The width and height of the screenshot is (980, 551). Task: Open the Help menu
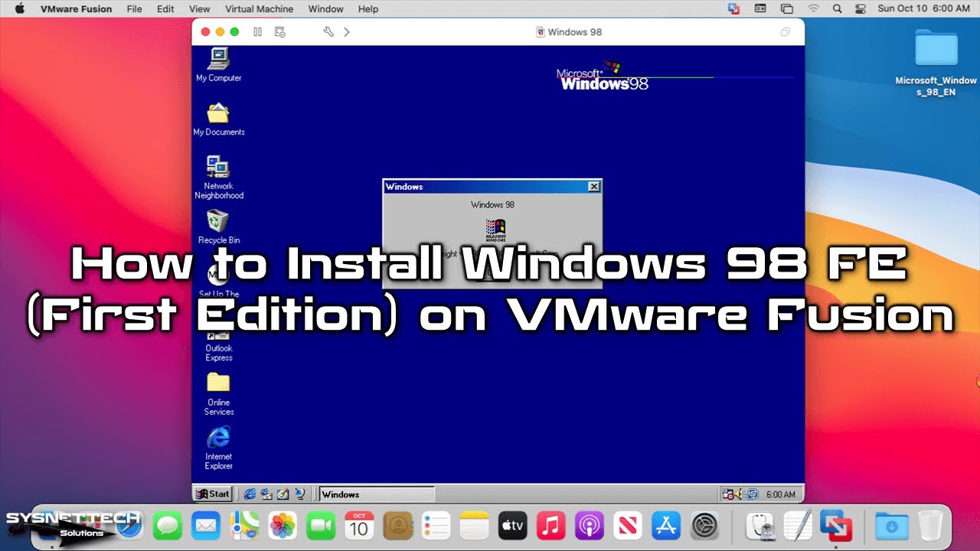368,8
